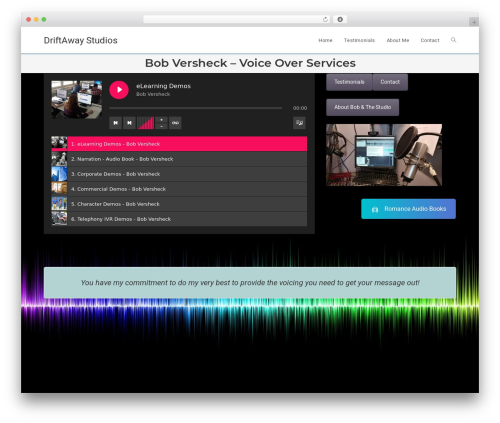Adjust the pink volume bars
Image resolution: width=500 pixels, height=423 pixels.
tap(146, 123)
